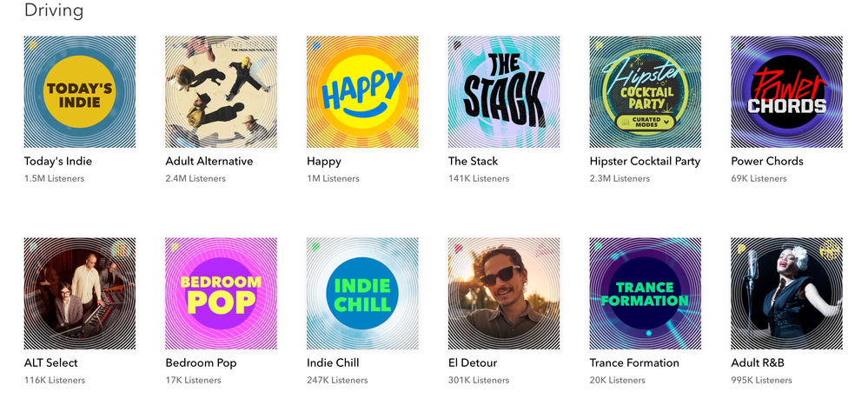
Task: Select the El Detour title link
Action: pos(477,362)
